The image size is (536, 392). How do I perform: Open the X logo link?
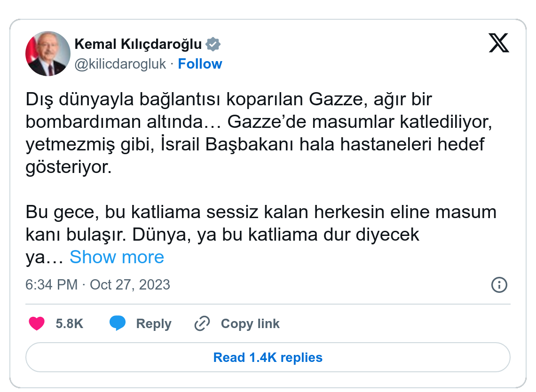[499, 43]
